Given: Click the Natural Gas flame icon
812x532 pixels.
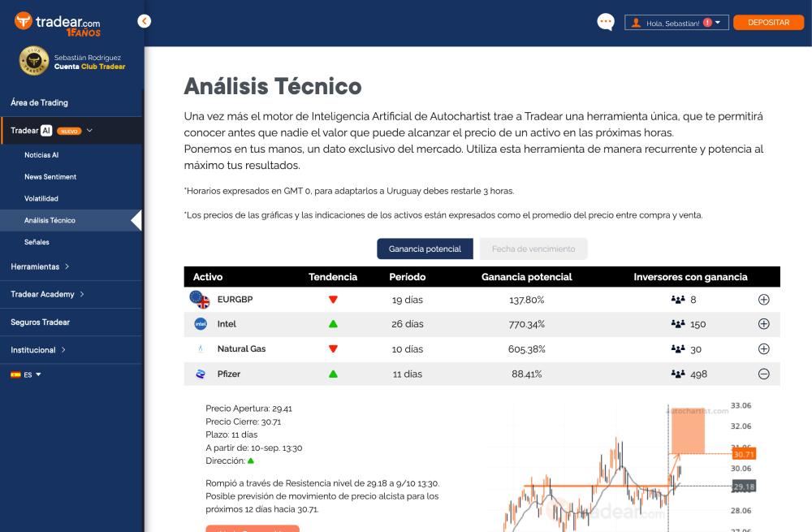Looking at the screenshot, I should pos(201,349).
